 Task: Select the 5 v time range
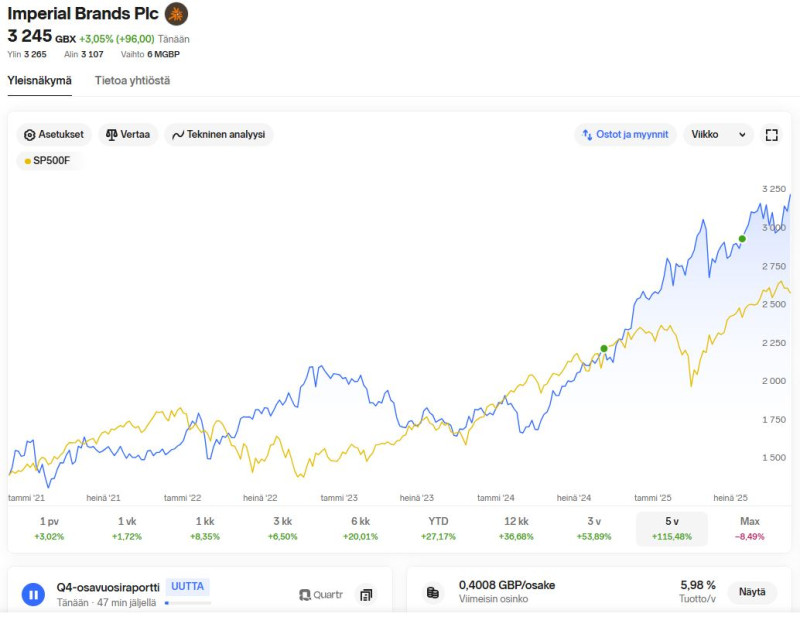671,529
